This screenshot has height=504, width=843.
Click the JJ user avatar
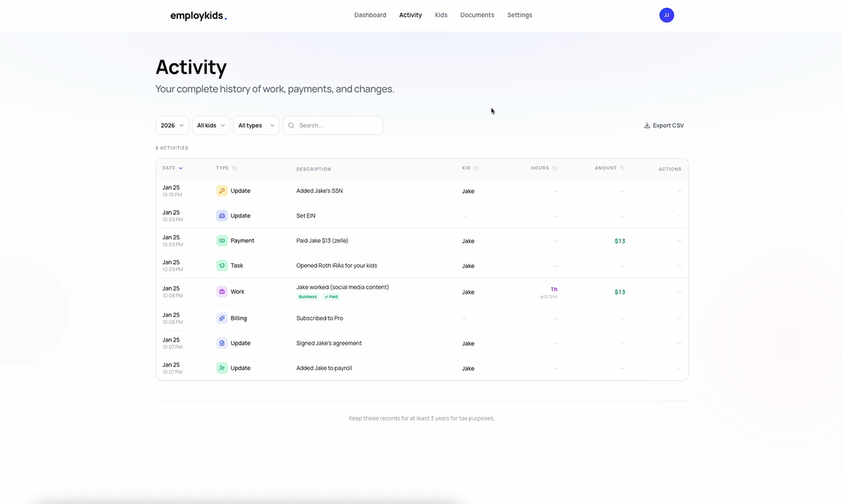tap(666, 15)
